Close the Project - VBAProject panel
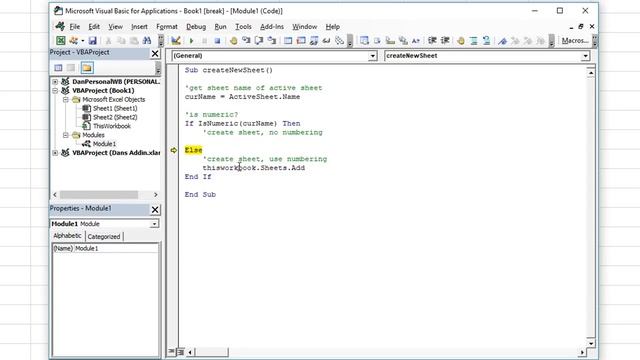 [155, 53]
